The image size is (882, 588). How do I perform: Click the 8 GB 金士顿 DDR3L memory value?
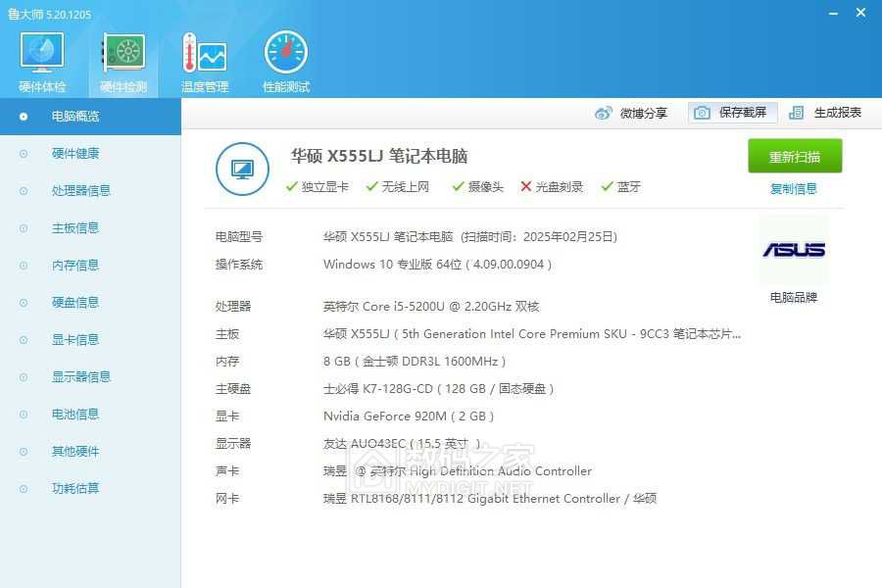pos(415,362)
